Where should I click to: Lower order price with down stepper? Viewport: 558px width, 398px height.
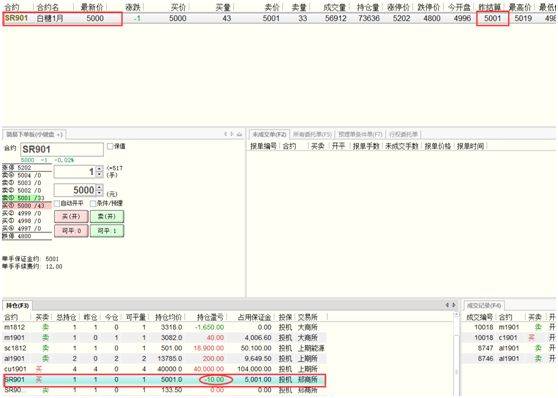tap(100, 193)
